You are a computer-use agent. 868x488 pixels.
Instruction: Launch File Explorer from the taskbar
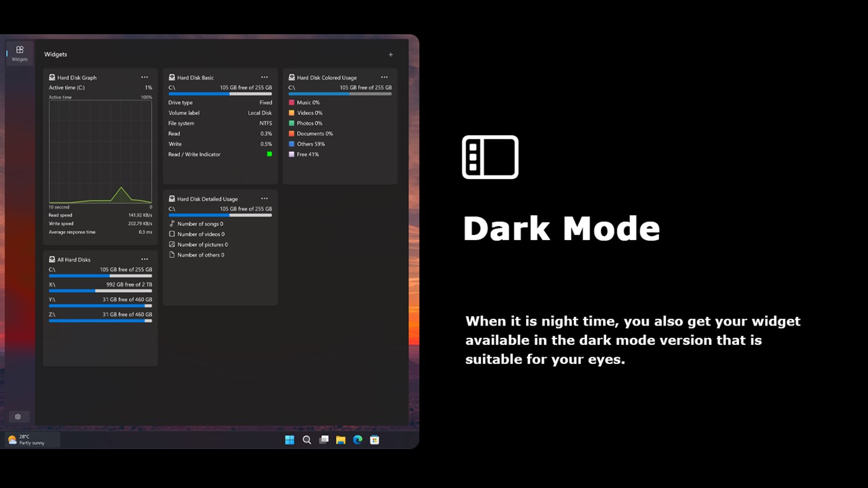341,440
